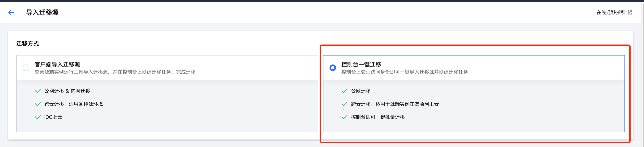
Task: Select the 控制台一键迁移 radio button
Action: pyautogui.click(x=333, y=68)
